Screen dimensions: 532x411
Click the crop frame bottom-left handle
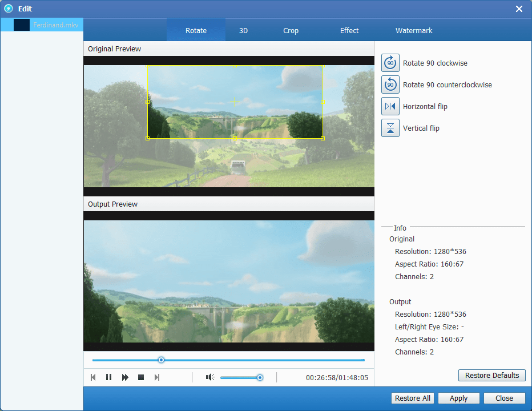pyautogui.click(x=148, y=138)
